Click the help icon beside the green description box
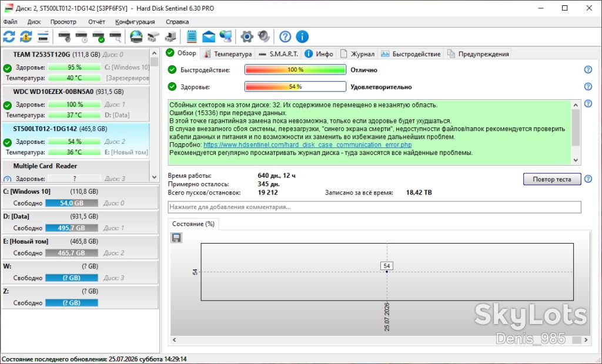 pyautogui.click(x=588, y=103)
